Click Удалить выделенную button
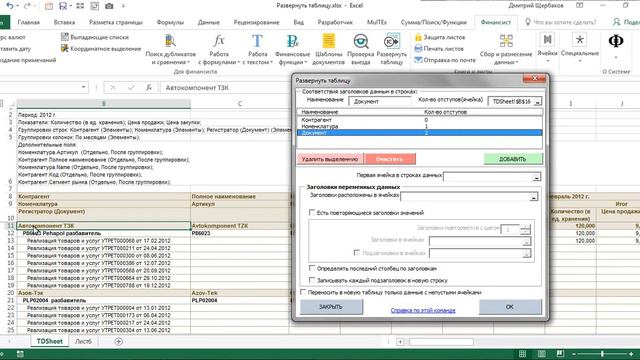The height and width of the screenshot is (360, 640). (x=330, y=159)
